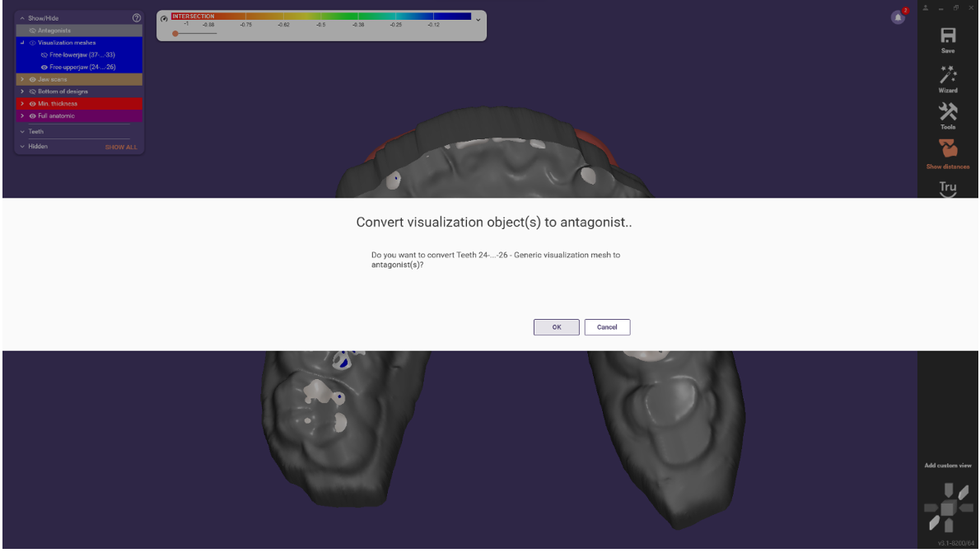This screenshot has width=980, height=553.
Task: Confirm conversion with OK
Action: click(x=556, y=327)
